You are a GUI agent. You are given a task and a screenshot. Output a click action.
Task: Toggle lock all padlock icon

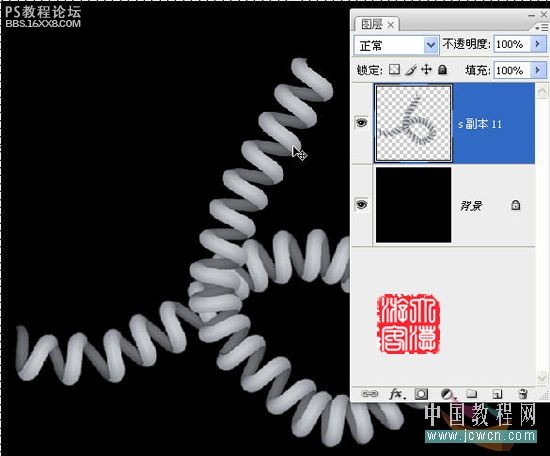(x=443, y=69)
